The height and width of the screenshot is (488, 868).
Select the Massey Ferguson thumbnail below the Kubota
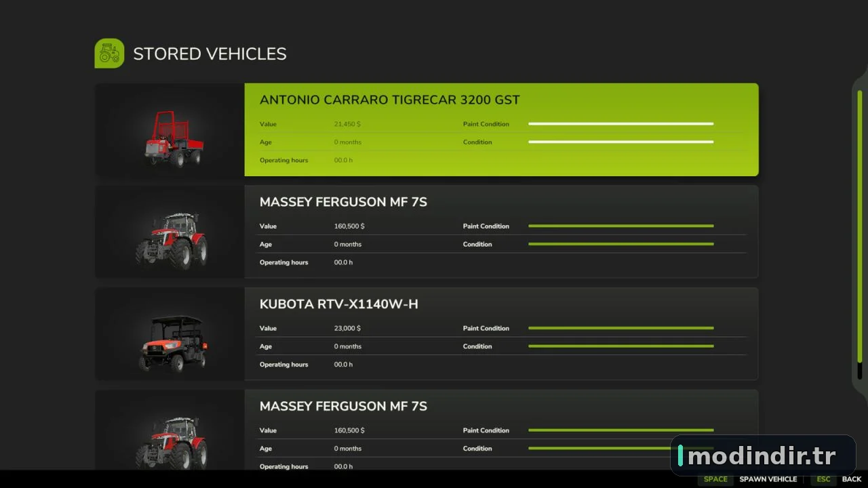pos(170,431)
